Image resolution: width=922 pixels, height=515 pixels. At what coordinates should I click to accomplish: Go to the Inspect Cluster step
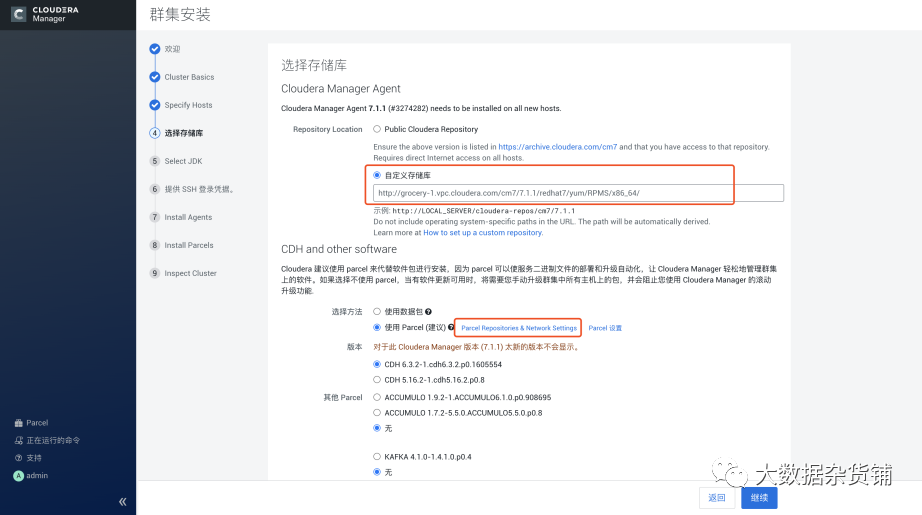[x=183, y=273]
